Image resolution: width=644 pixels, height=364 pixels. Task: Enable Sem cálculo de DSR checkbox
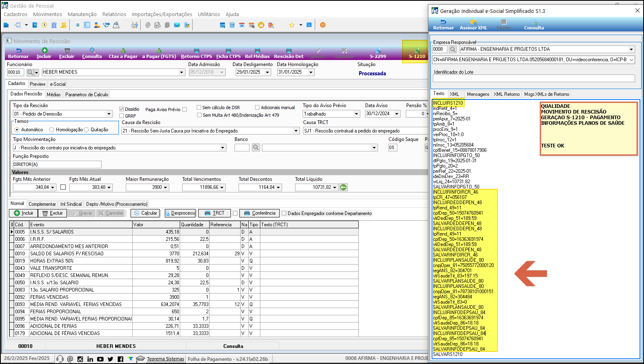click(x=199, y=108)
